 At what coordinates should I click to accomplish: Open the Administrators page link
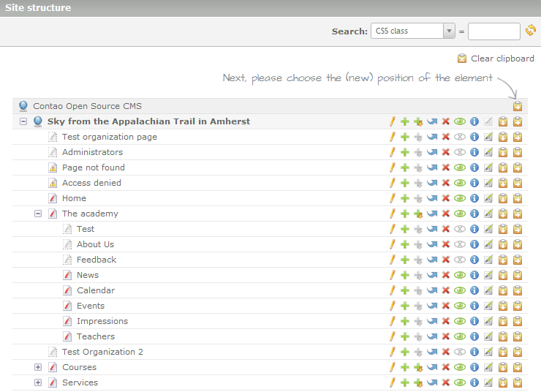point(92,152)
